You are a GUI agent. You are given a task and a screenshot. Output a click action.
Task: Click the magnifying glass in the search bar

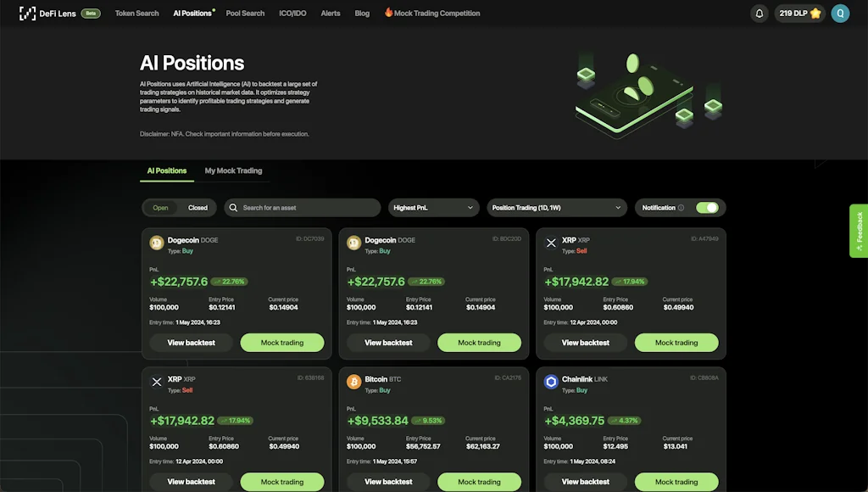pyautogui.click(x=232, y=207)
